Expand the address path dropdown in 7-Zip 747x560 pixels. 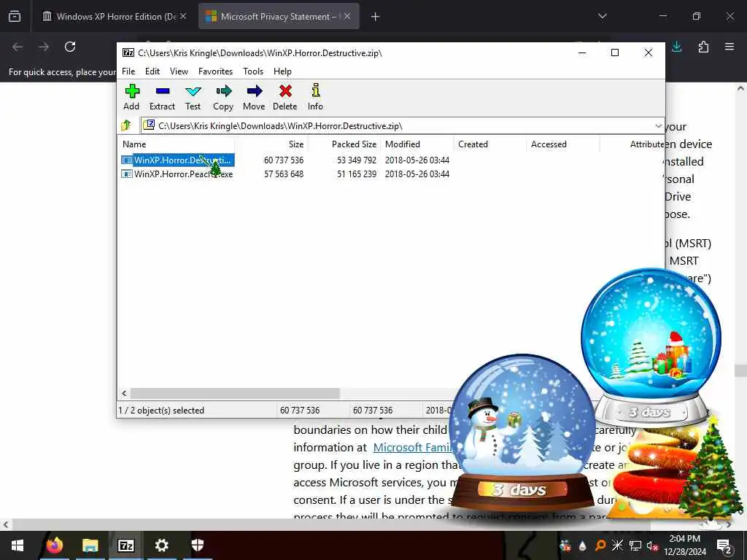pos(659,126)
